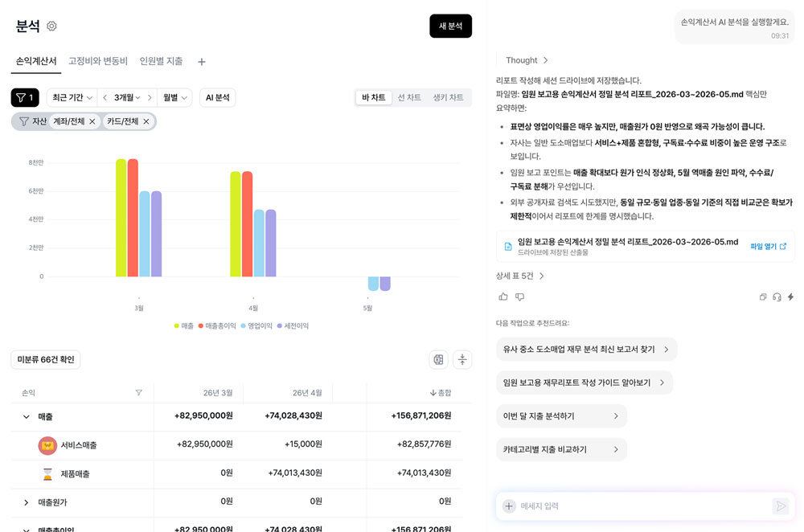Toggle 영업이익 legend series
Screen dimensions: 804x532
tap(256, 325)
